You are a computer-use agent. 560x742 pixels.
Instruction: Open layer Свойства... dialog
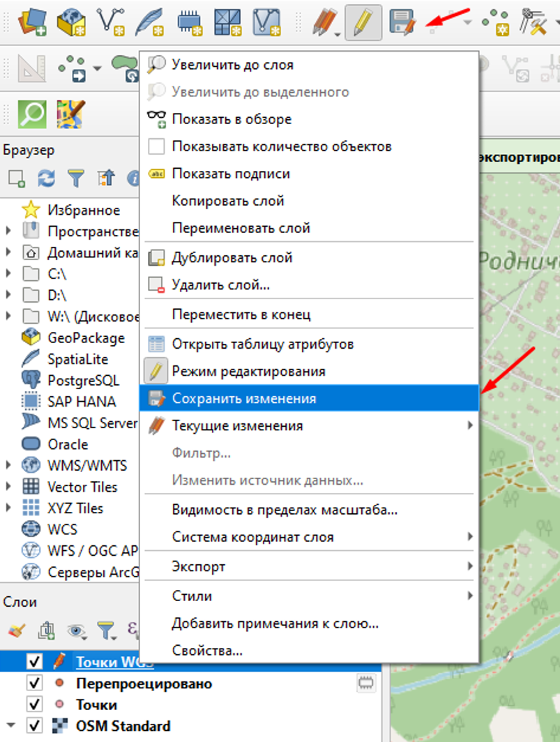pos(207,651)
